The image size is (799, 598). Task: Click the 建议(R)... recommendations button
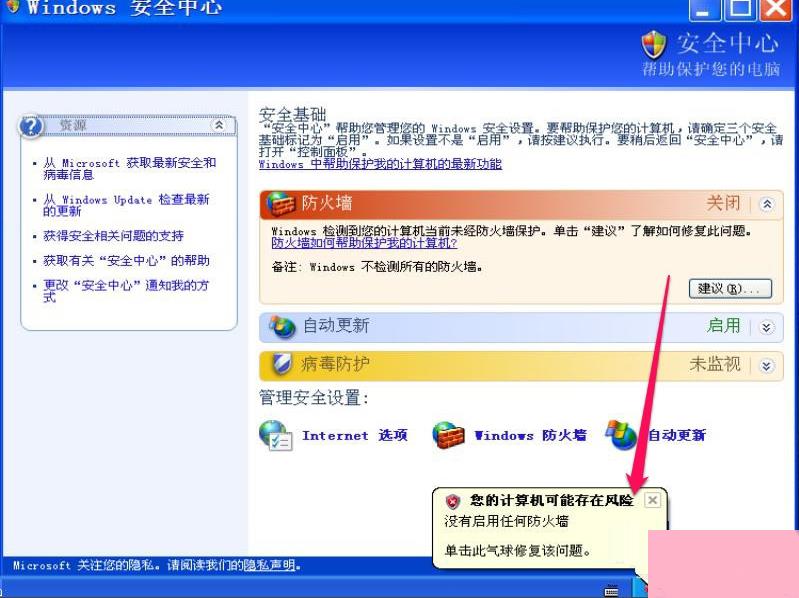pyautogui.click(x=730, y=289)
